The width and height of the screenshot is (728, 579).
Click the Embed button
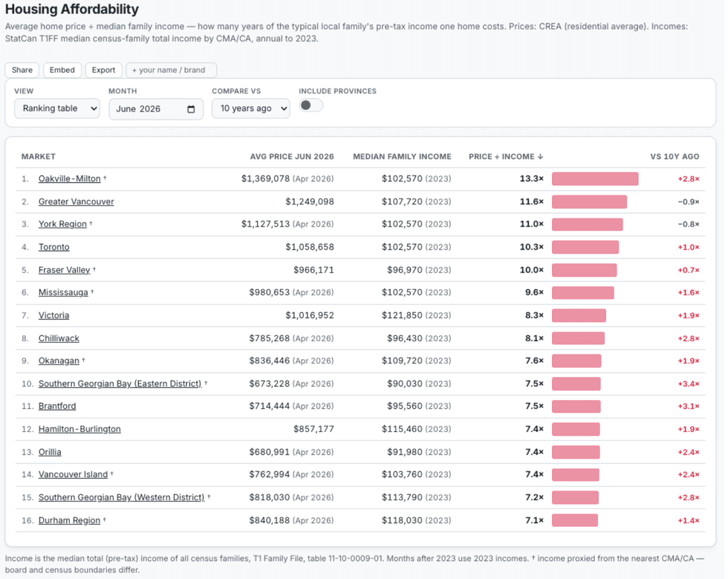point(62,70)
